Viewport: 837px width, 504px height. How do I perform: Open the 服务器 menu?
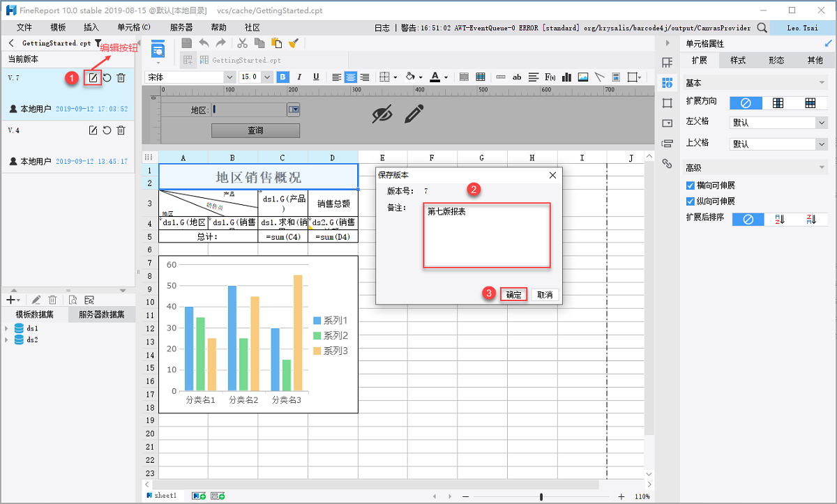tap(181, 28)
